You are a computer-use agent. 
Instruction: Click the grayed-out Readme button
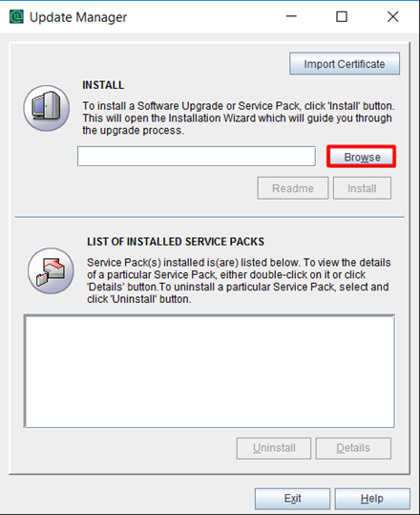tap(293, 188)
